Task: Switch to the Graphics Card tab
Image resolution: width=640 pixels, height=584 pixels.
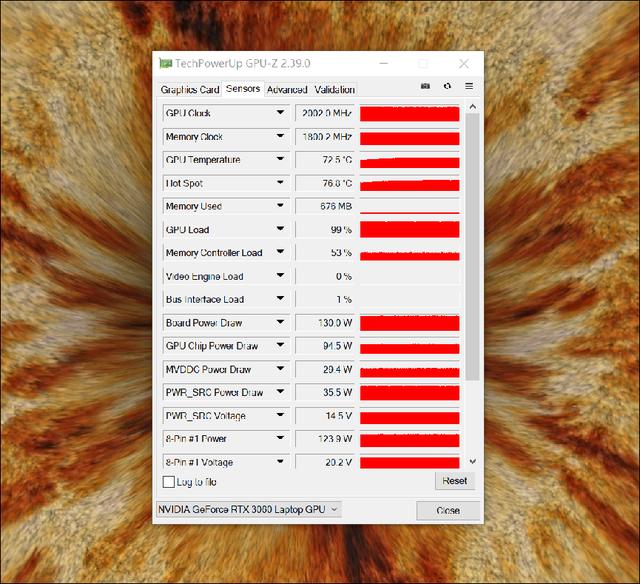Action: [190, 89]
